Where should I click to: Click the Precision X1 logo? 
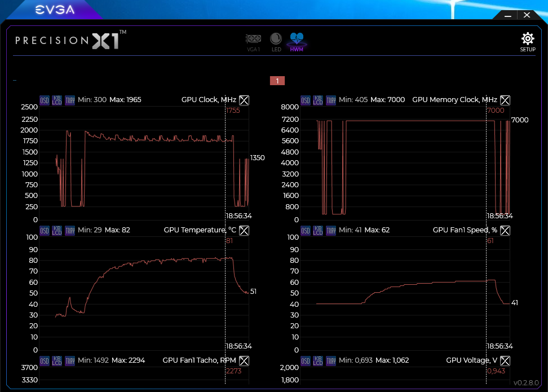click(x=70, y=40)
